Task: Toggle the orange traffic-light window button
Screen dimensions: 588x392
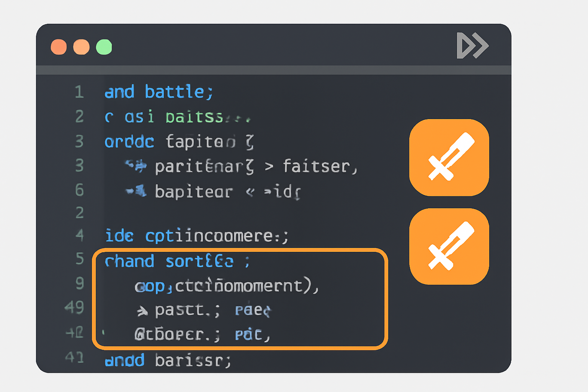Action: [81, 46]
